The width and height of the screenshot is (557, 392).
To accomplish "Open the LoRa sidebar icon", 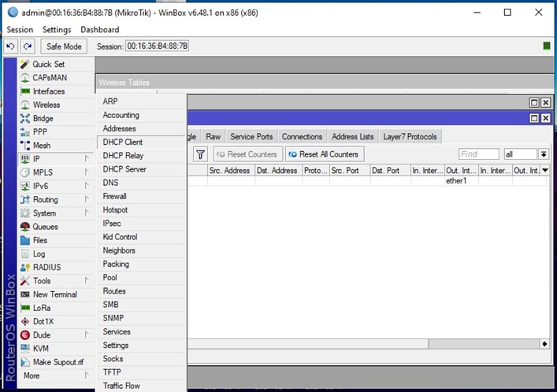I will pos(25,308).
